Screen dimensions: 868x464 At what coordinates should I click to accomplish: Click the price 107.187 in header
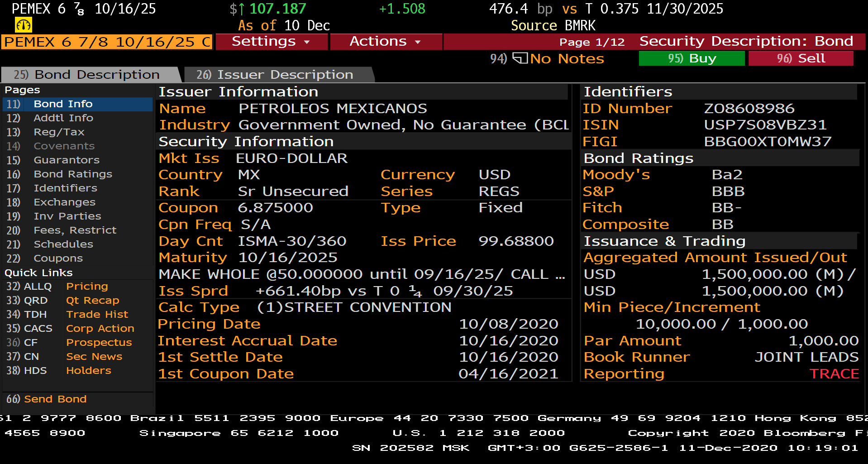pos(278,9)
